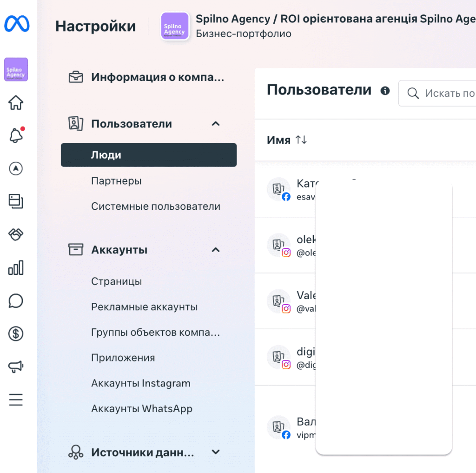Click the compass navigation icon
This screenshot has height=473, width=476.
[x=16, y=169]
